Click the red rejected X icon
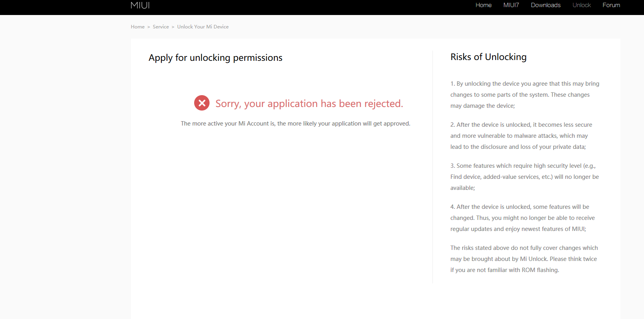Image resolution: width=644 pixels, height=319 pixels. [x=202, y=103]
